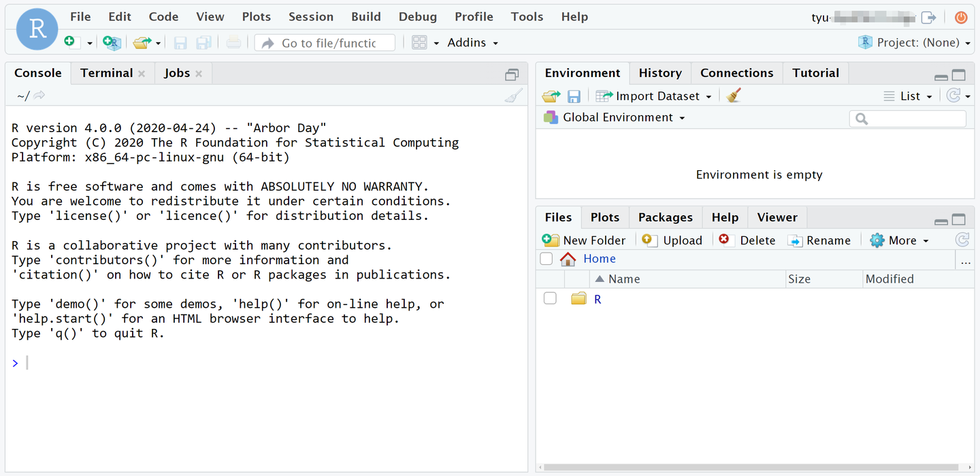Open the More actions dropdown

[899, 240]
